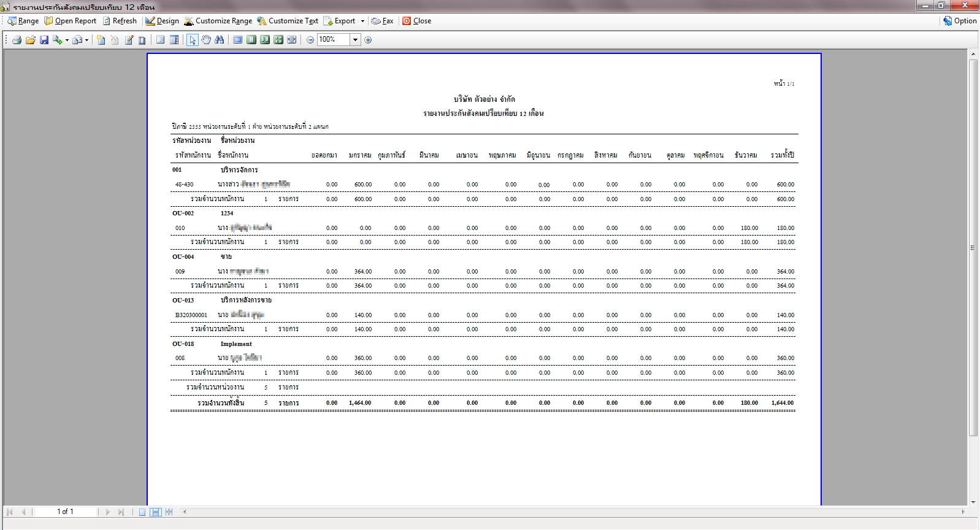Click employee code 'B320300001'

(191, 315)
